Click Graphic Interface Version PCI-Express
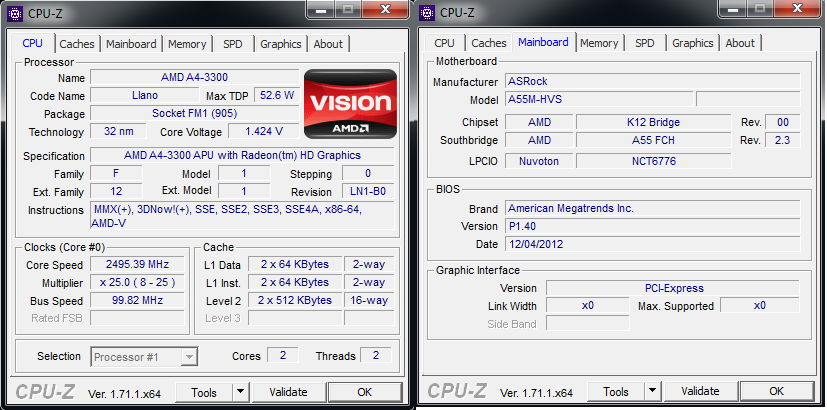This screenshot has width=827, height=410. point(672,288)
